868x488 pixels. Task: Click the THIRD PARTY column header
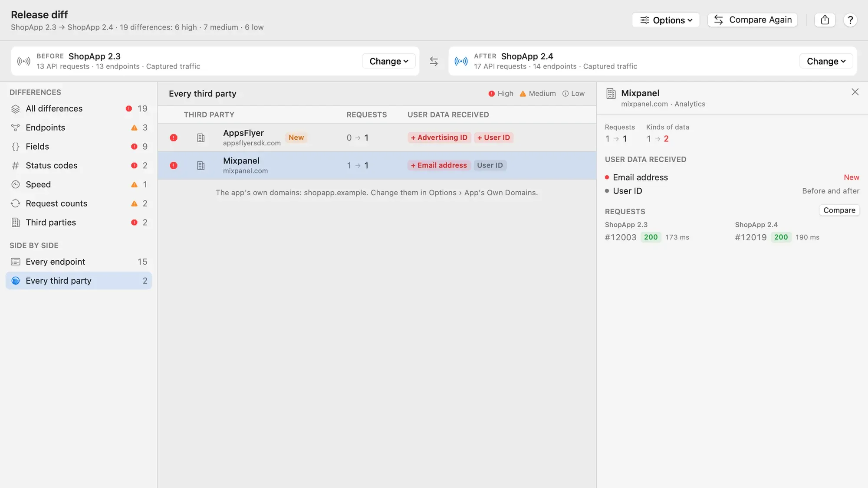(209, 115)
